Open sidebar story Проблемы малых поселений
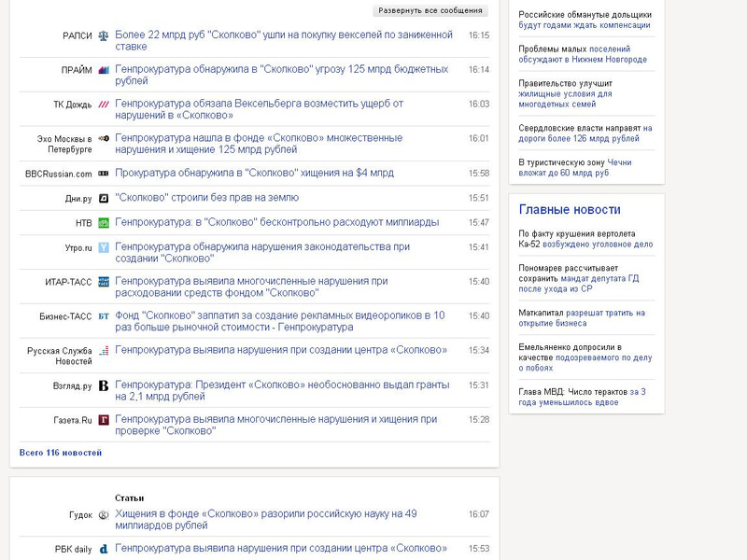This screenshot has width=747, height=560. [x=583, y=54]
